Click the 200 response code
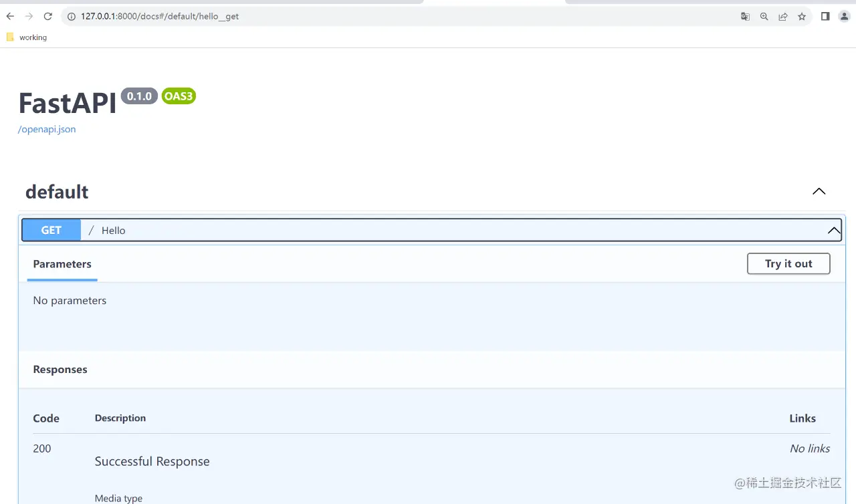The width and height of the screenshot is (856, 504). pyautogui.click(x=42, y=449)
